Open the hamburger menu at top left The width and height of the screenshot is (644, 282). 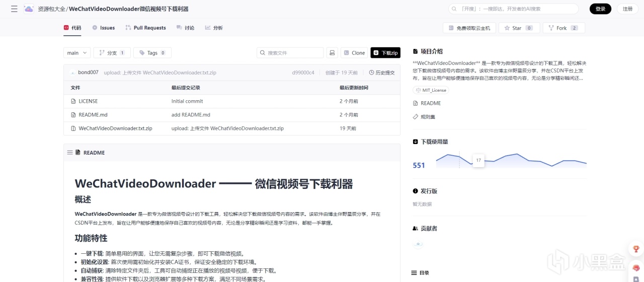point(14,9)
